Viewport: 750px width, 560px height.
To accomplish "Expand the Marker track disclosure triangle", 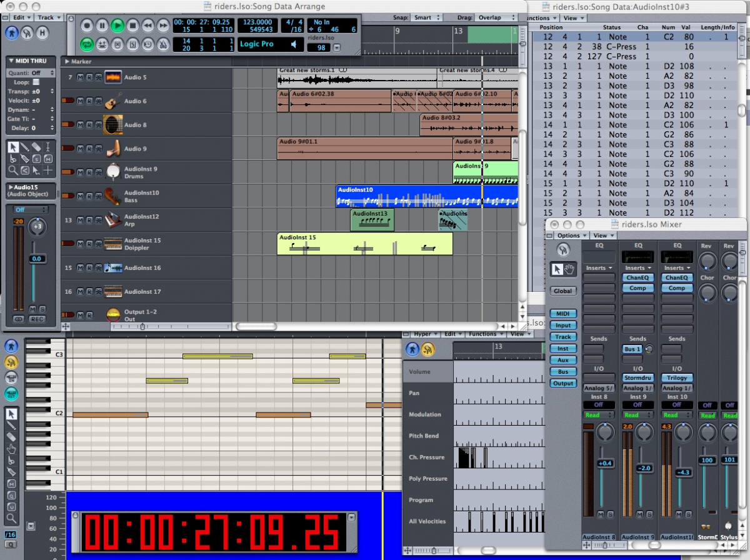I will (x=67, y=62).
